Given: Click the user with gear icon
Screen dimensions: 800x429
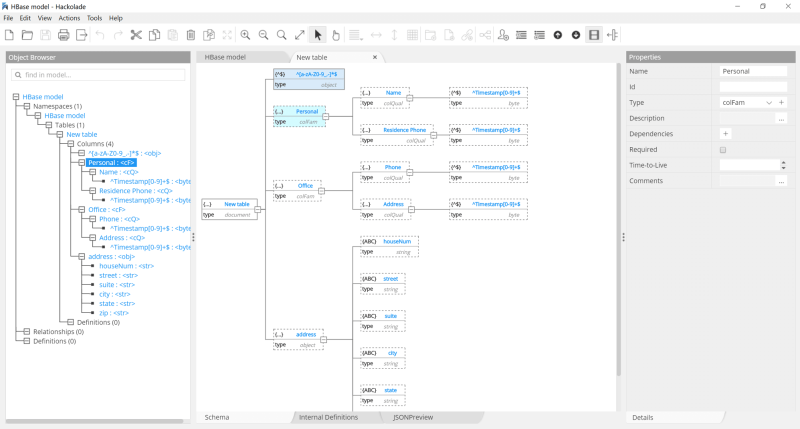Looking at the screenshot, I should [x=503, y=35].
